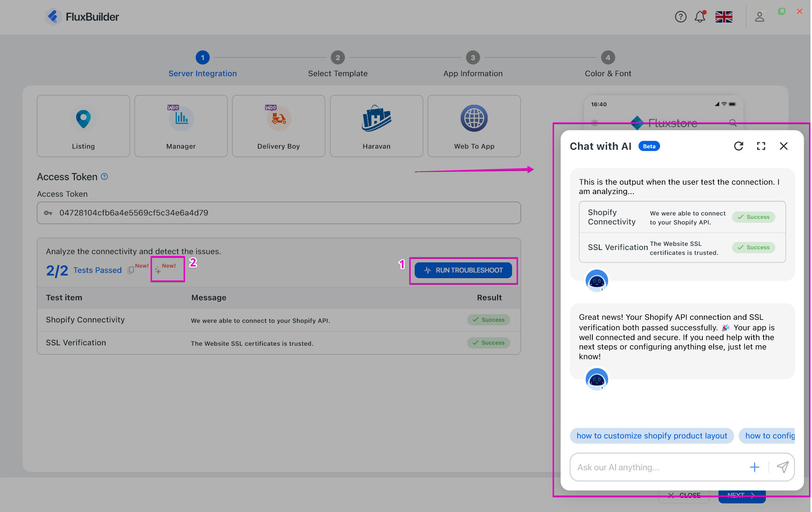The image size is (812, 512).
Task: Close the Chat with AI panel
Action: (x=783, y=146)
